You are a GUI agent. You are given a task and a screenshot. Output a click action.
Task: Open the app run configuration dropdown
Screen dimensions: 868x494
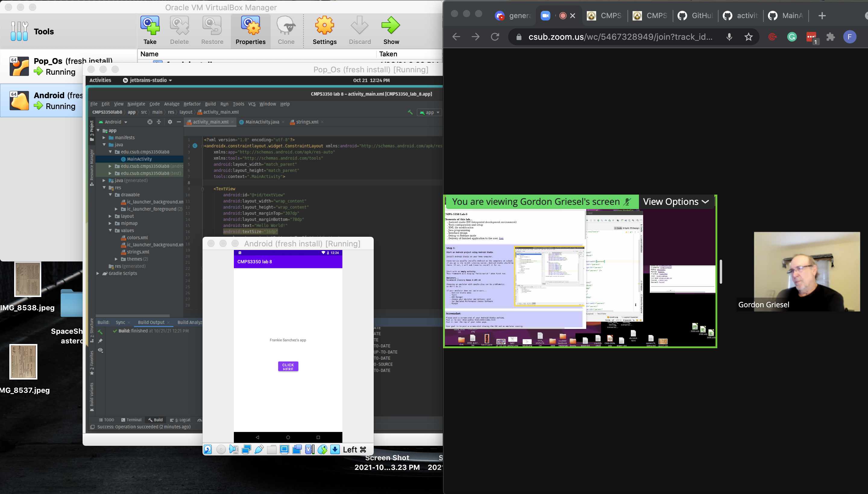pyautogui.click(x=429, y=112)
